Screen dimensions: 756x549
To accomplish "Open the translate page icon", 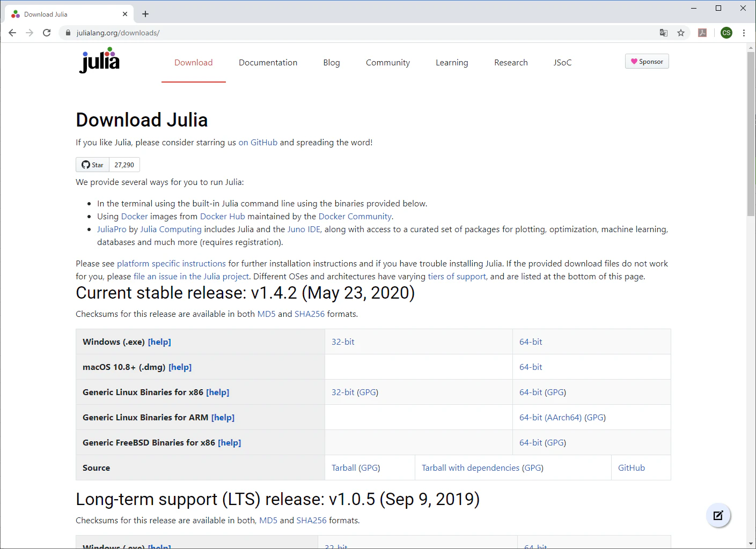I will [664, 33].
